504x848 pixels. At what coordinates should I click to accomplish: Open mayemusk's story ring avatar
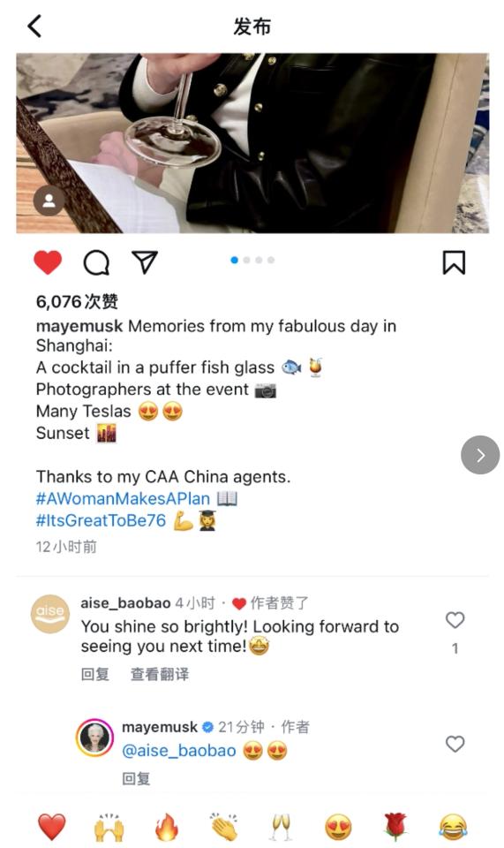tap(95, 738)
